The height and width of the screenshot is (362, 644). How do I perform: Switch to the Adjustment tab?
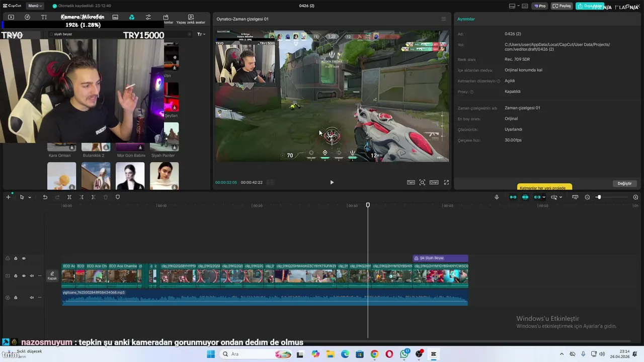point(148,17)
